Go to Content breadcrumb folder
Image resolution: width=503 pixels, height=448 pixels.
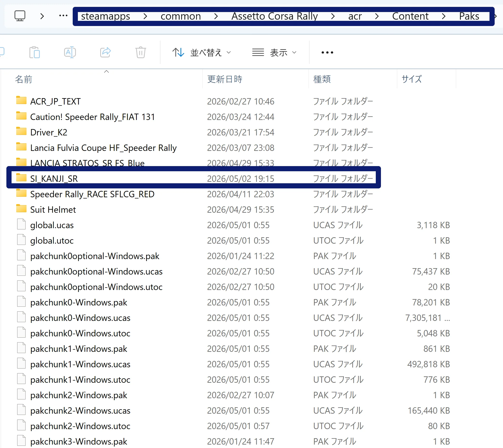pyautogui.click(x=410, y=16)
